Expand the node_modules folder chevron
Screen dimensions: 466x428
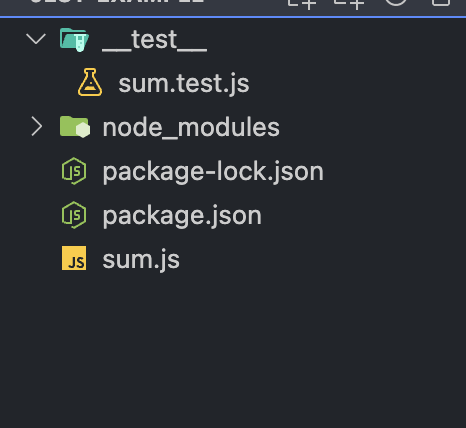37,127
